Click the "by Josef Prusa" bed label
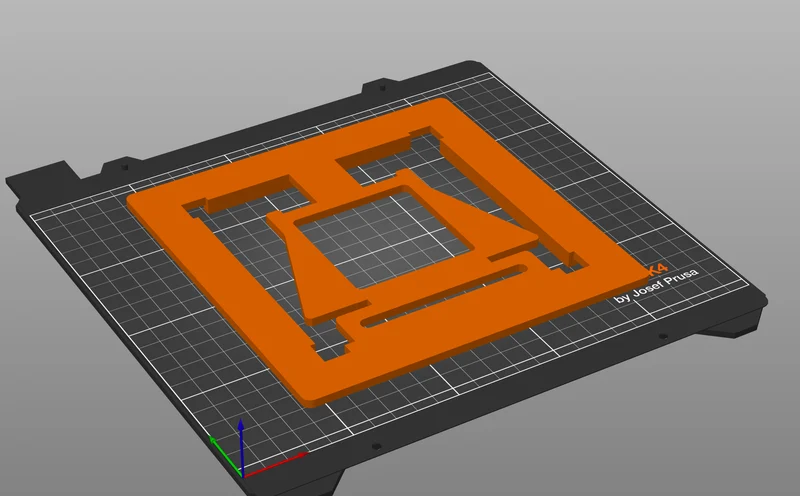Image resolution: width=800 pixels, height=496 pixels. [x=657, y=286]
